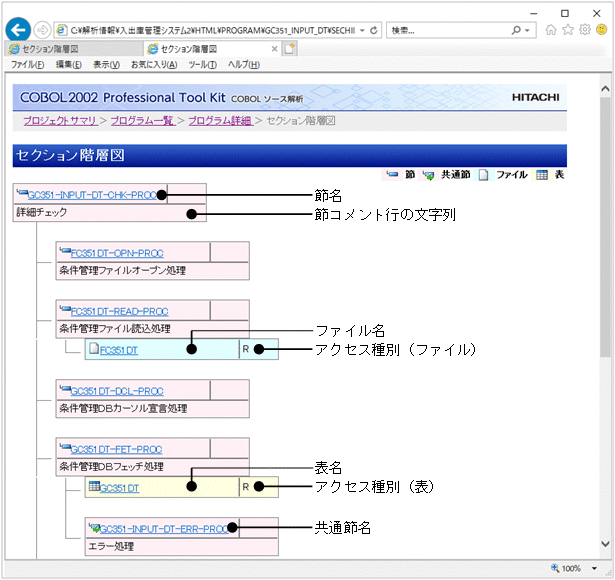Image resolution: width=615 pixels, height=580 pixels.
Task: Click the section icon beside GC351-INPUT-DT-CHK-PROC
Action: 22,193
